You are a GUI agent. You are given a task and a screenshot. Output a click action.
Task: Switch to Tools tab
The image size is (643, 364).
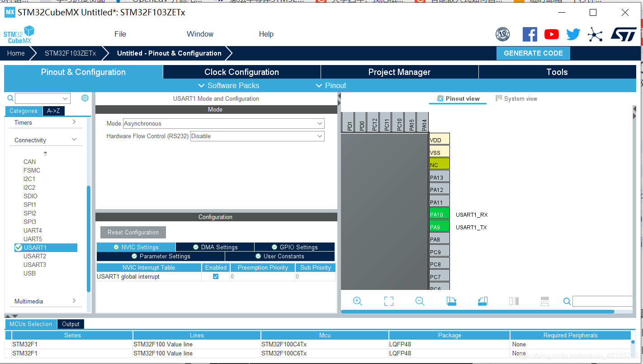pos(557,72)
